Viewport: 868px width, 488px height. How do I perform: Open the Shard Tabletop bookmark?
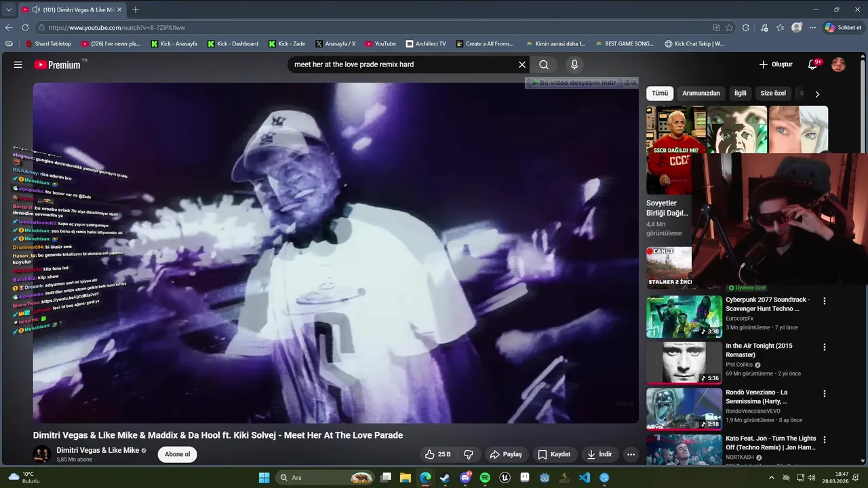point(48,43)
